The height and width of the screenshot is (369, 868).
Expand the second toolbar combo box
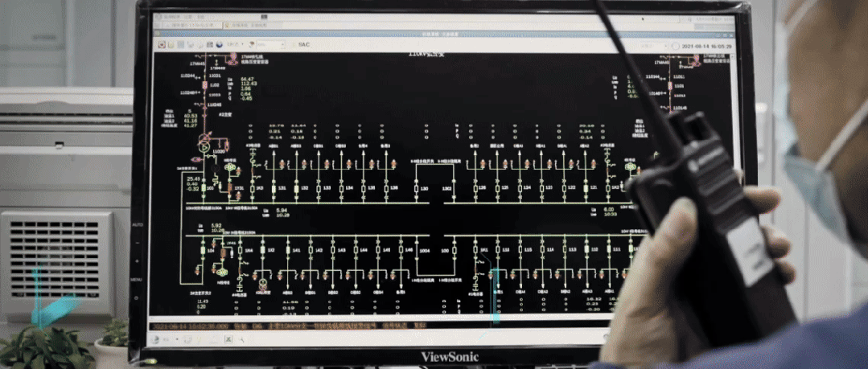(x=272, y=43)
